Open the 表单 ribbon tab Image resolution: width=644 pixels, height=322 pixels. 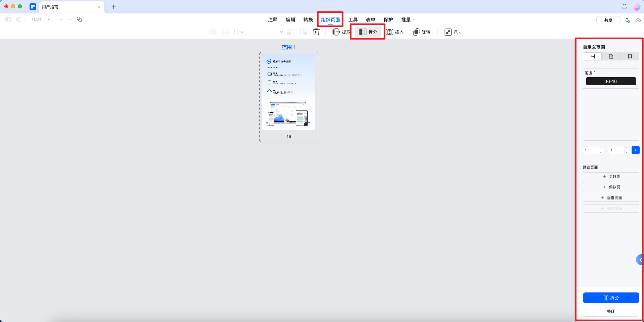[x=370, y=19]
